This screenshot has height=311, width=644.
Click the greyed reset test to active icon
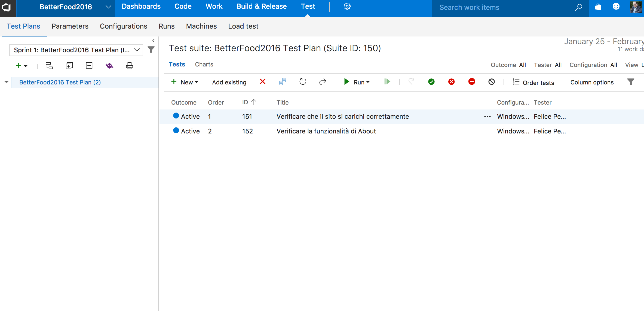click(x=411, y=81)
